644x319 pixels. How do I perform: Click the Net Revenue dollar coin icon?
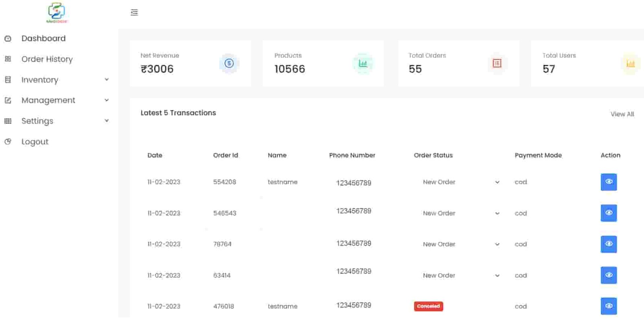tap(229, 63)
